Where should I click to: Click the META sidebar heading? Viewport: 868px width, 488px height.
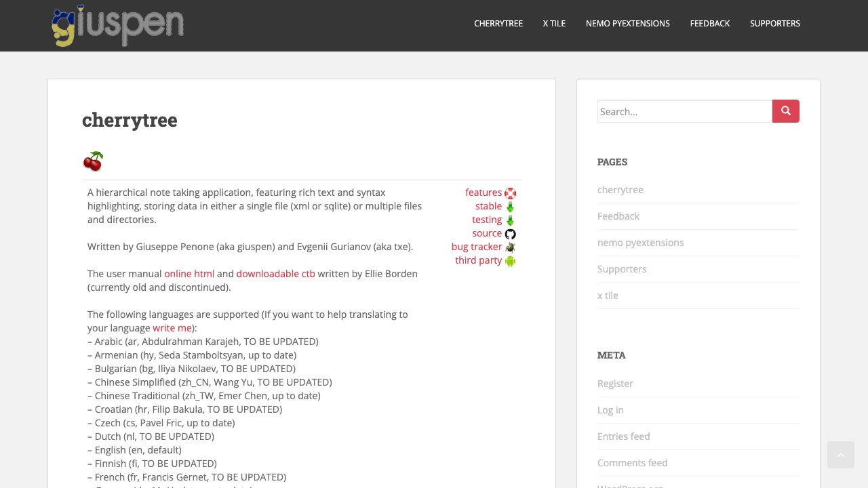[612, 355]
